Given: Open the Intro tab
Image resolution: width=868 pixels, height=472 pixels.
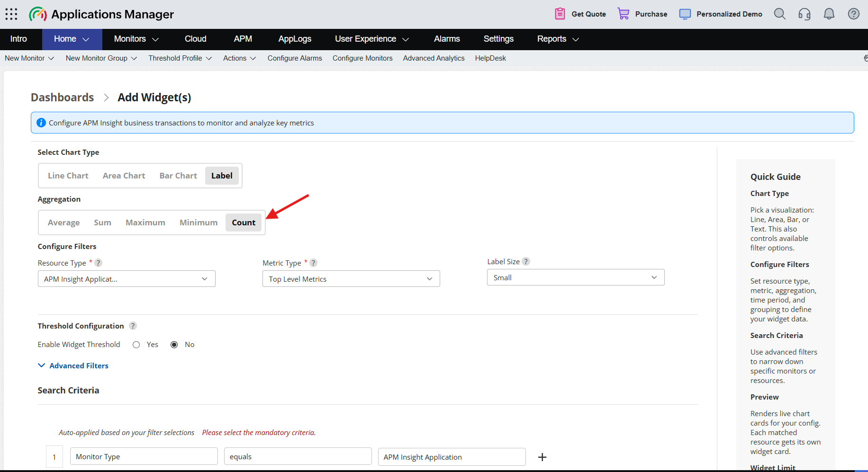Looking at the screenshot, I should click(x=18, y=39).
